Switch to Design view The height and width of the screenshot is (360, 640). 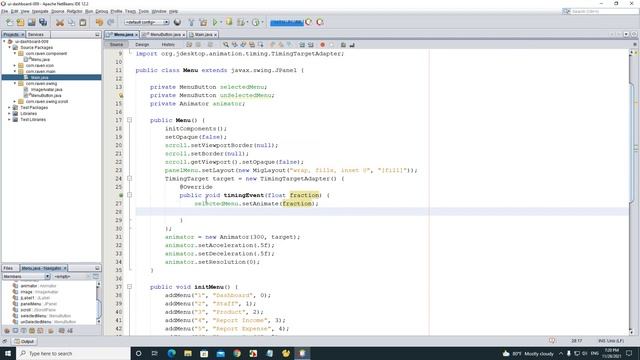pos(142,44)
